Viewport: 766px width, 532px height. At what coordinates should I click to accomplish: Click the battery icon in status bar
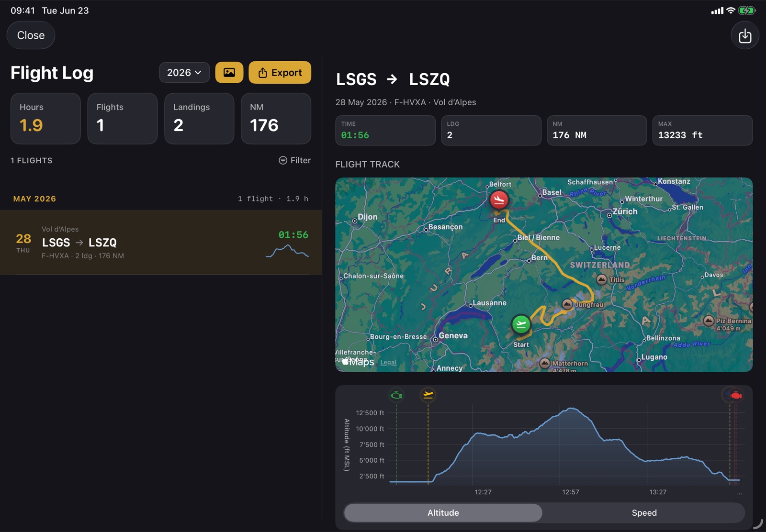(747, 11)
